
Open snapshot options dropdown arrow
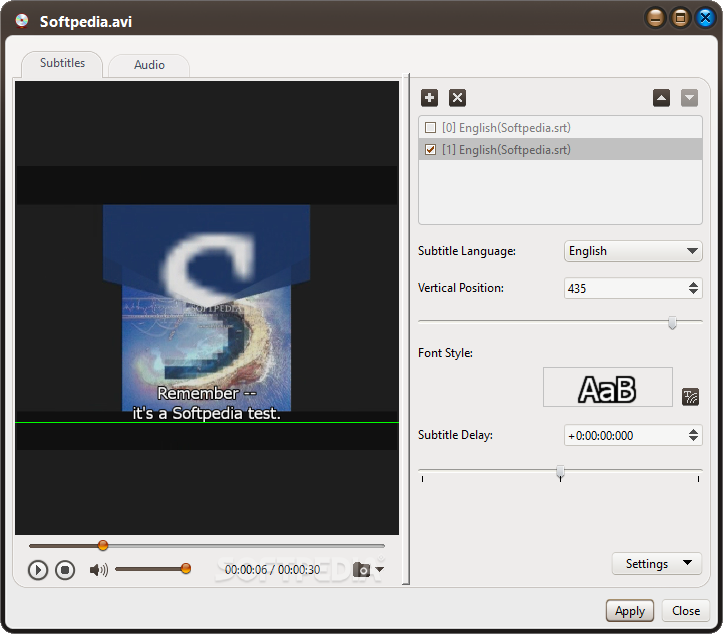(379, 570)
